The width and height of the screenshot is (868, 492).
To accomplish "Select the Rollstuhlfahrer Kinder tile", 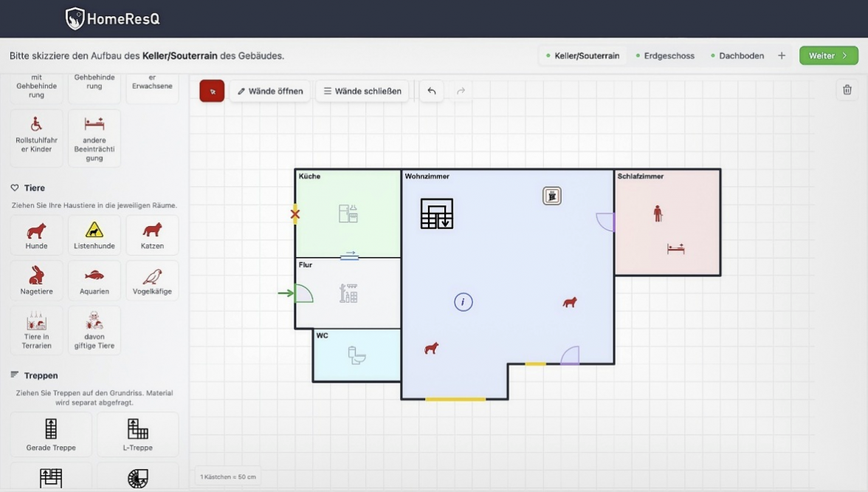I will click(x=37, y=138).
